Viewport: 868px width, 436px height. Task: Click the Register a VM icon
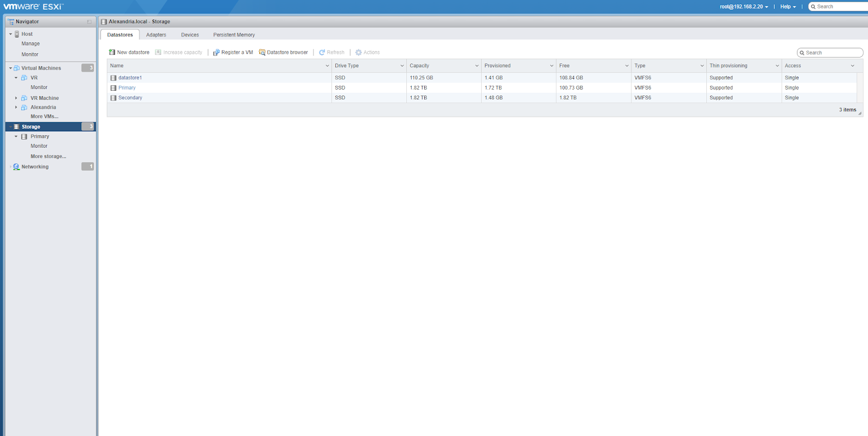(216, 52)
